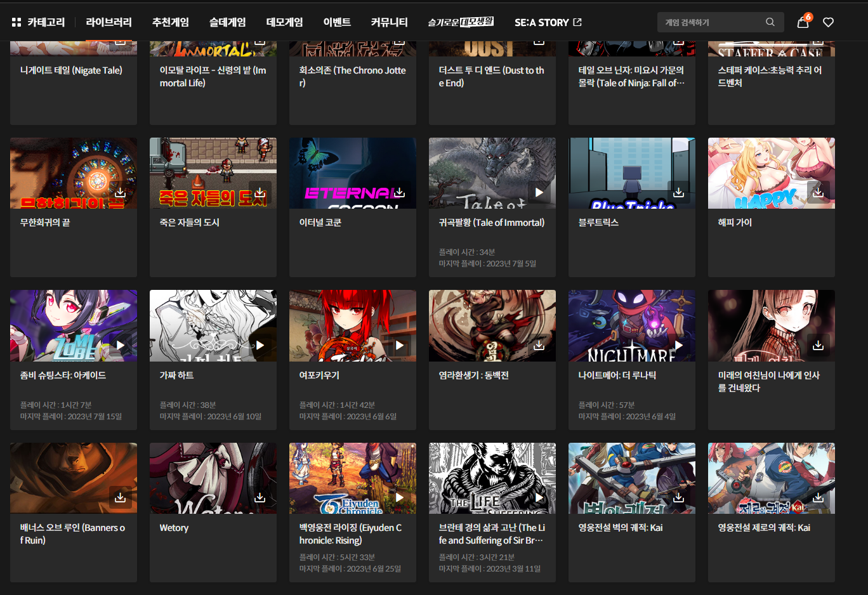This screenshot has height=595, width=868.
Task: Download 블루트릭스 using its download icon
Action: point(678,192)
